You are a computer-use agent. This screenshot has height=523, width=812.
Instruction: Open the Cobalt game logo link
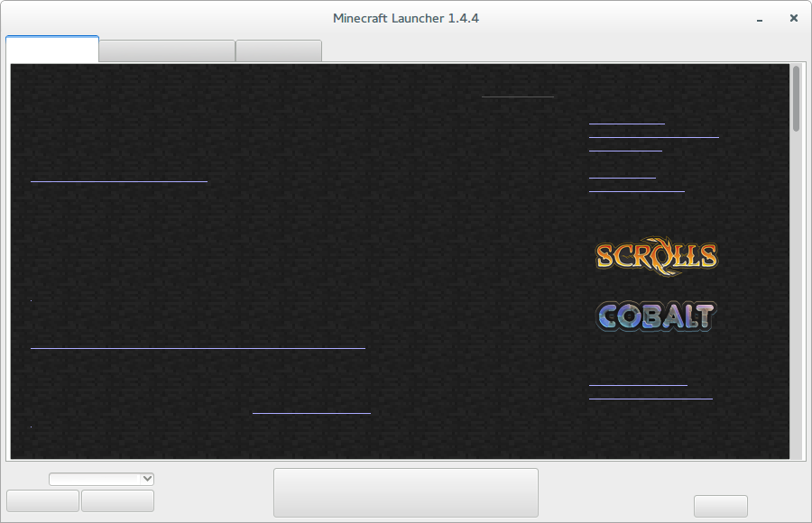pos(656,316)
